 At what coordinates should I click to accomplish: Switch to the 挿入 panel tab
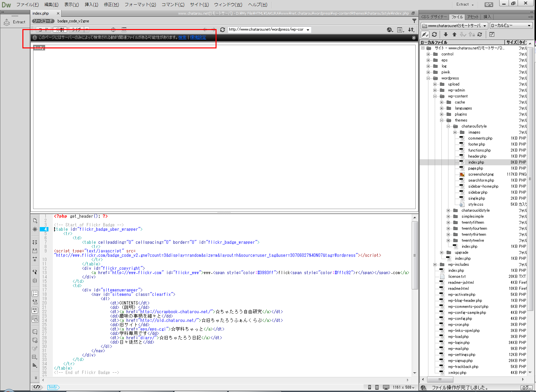tap(487, 17)
